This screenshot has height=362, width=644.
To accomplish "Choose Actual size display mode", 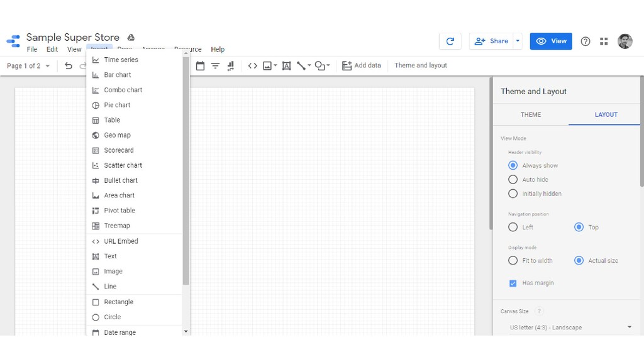I will (x=579, y=261).
